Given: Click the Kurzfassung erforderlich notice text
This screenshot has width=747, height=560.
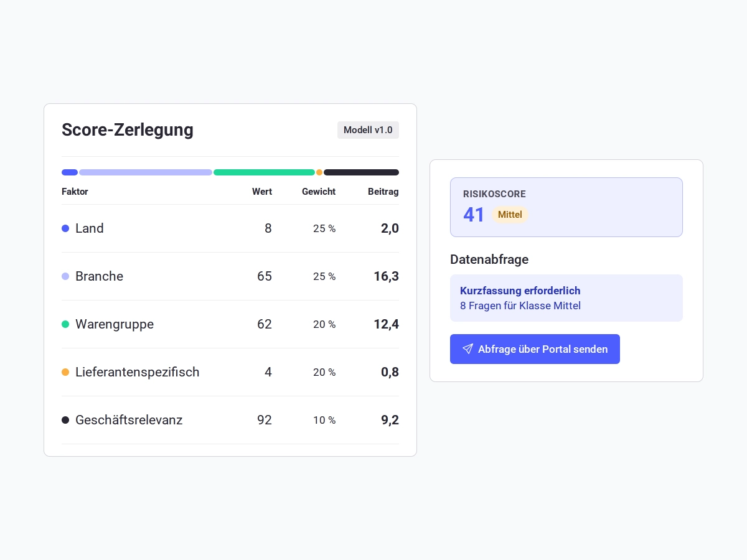Looking at the screenshot, I should pos(520,291).
